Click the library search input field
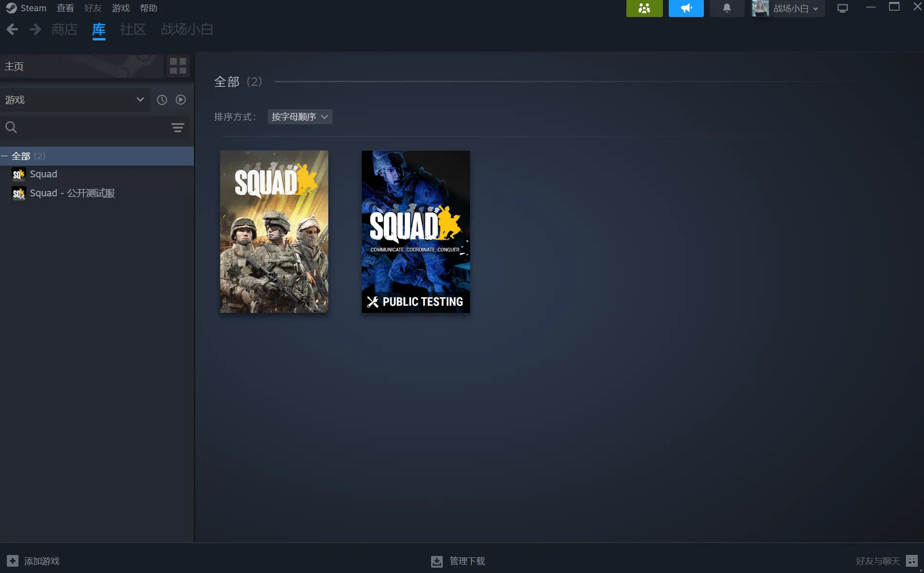This screenshot has height=573, width=924. pos(94,128)
